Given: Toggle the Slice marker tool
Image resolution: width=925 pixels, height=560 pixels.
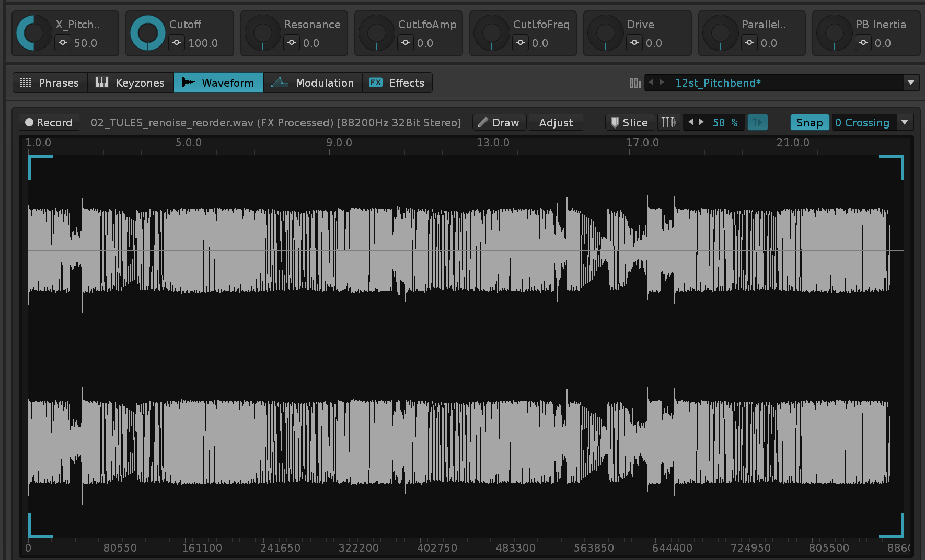Looking at the screenshot, I should (630, 122).
